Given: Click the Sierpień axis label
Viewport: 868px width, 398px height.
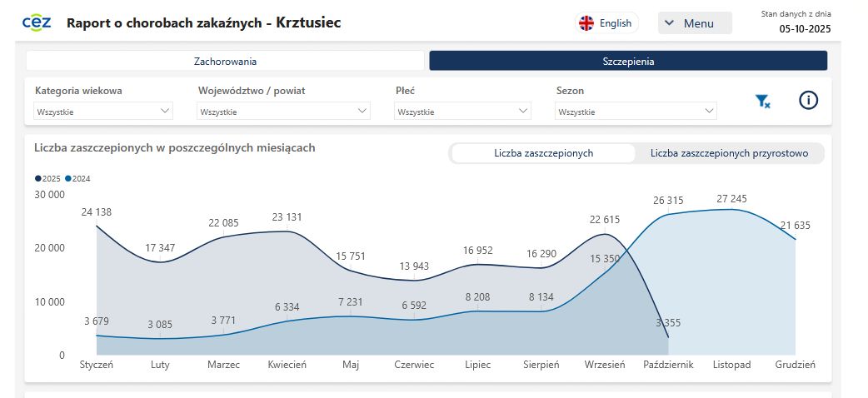Looking at the screenshot, I should pyautogui.click(x=541, y=365).
